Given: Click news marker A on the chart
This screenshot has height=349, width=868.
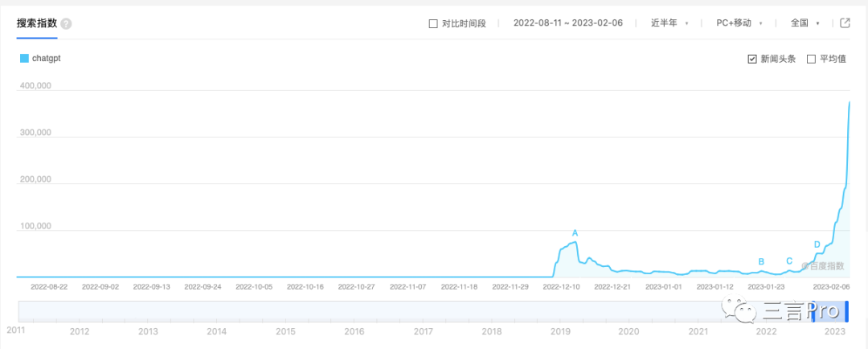Looking at the screenshot, I should click(x=575, y=233).
